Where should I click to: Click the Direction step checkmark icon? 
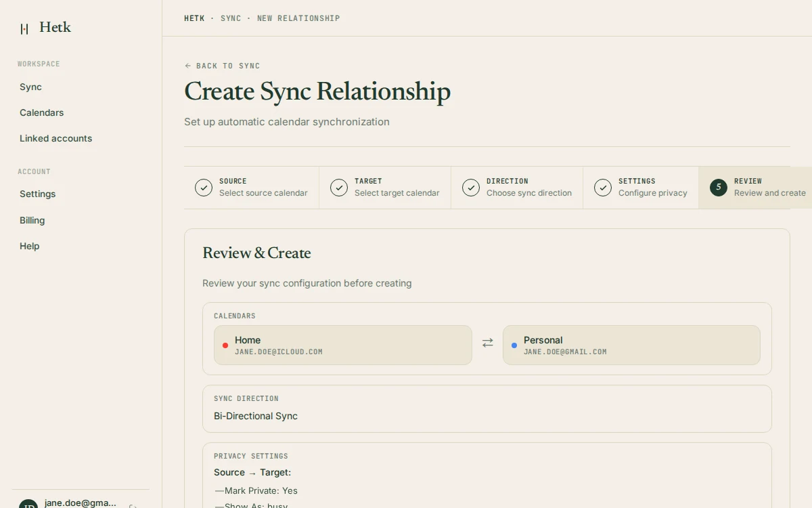coord(471,188)
